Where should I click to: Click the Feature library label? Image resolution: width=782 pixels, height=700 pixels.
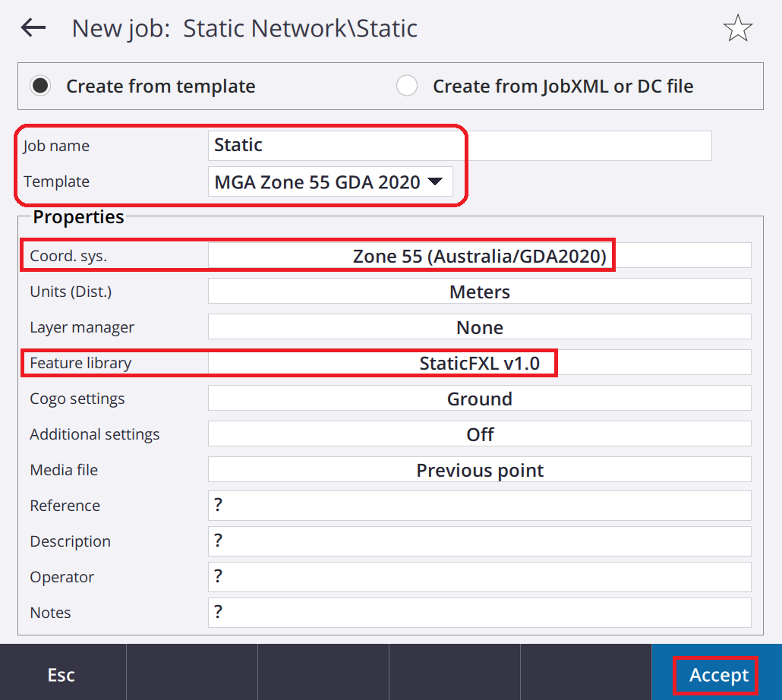[x=80, y=363]
